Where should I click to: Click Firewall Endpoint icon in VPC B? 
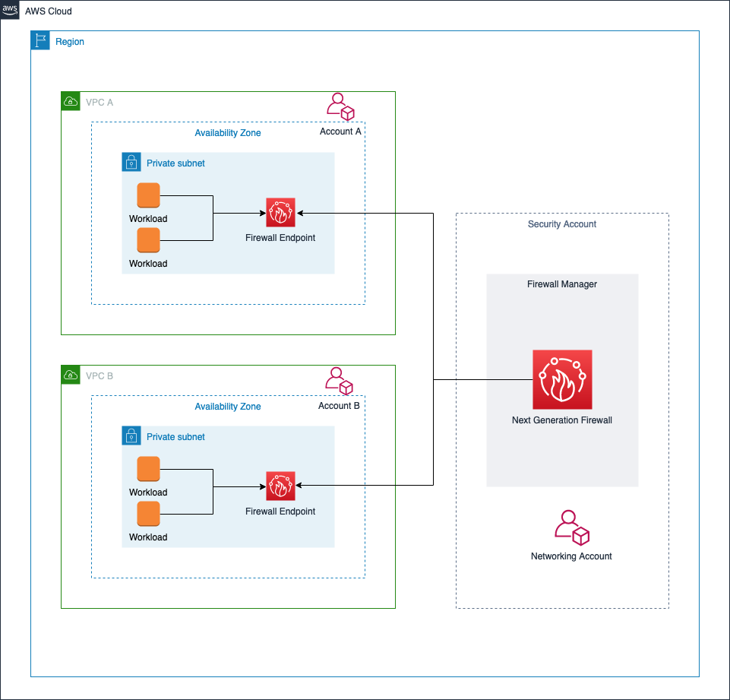[x=281, y=486]
